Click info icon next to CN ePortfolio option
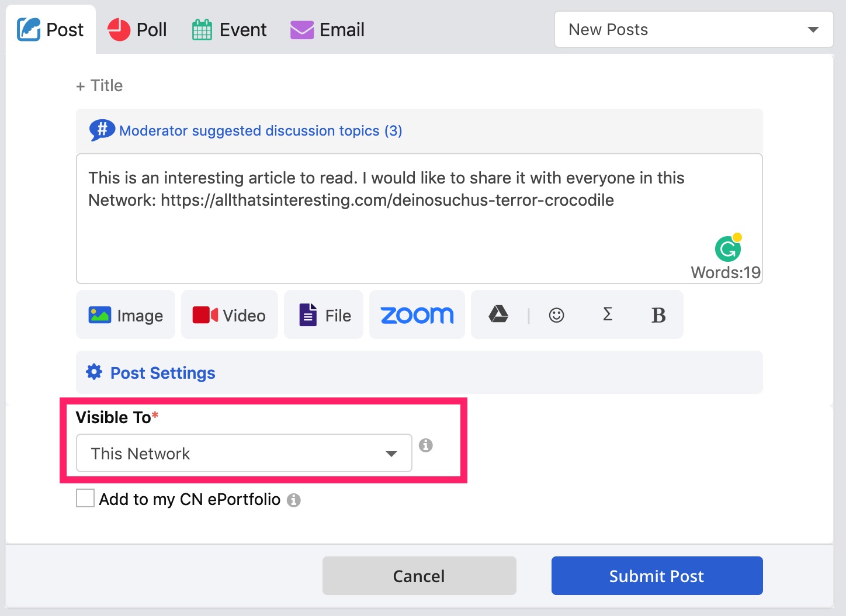 (294, 500)
